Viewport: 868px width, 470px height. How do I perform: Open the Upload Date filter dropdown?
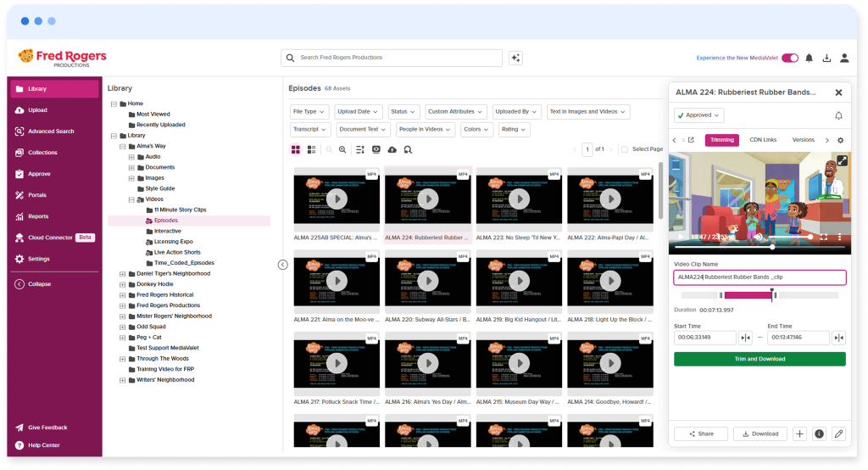coord(359,112)
